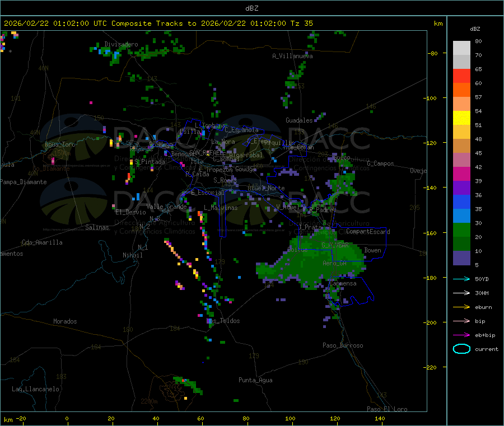Click the '100' tick on the horizontal axis
The height and width of the screenshot is (426, 504).
point(290,418)
